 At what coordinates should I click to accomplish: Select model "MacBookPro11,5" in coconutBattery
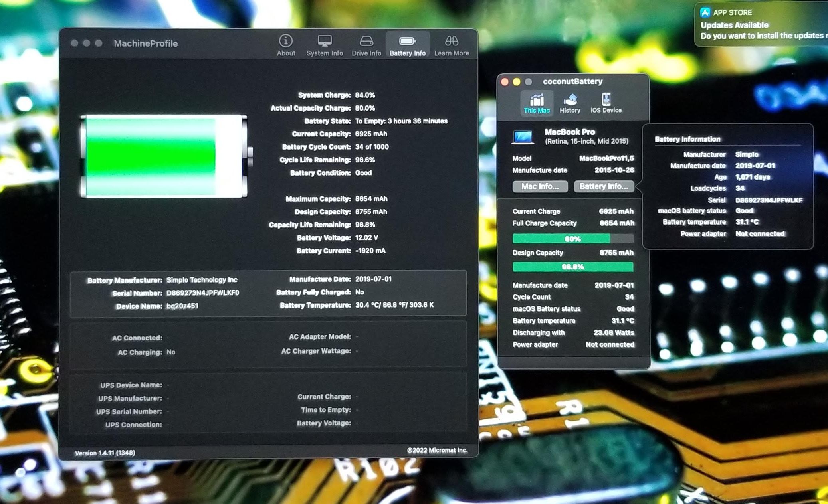(x=606, y=158)
